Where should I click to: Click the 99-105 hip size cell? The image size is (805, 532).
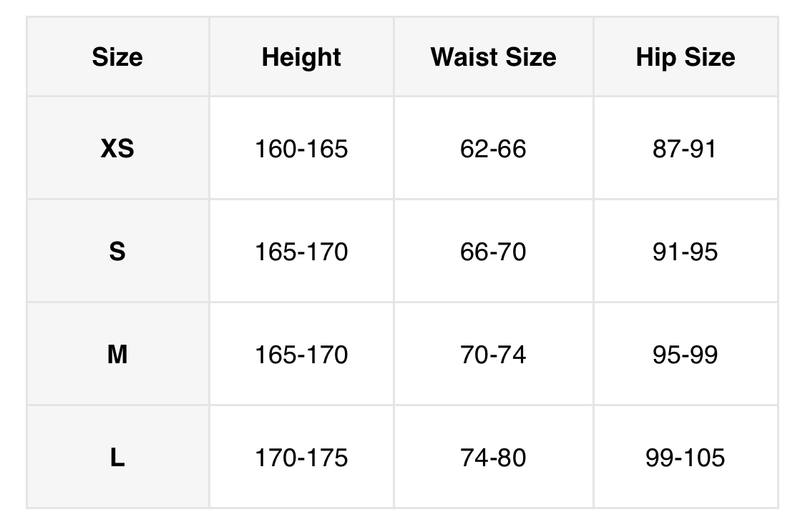point(685,458)
